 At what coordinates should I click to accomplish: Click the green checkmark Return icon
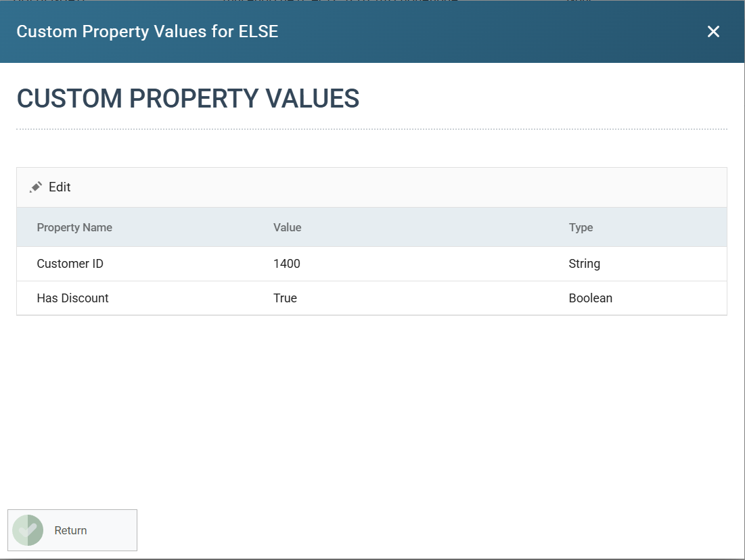[28, 530]
